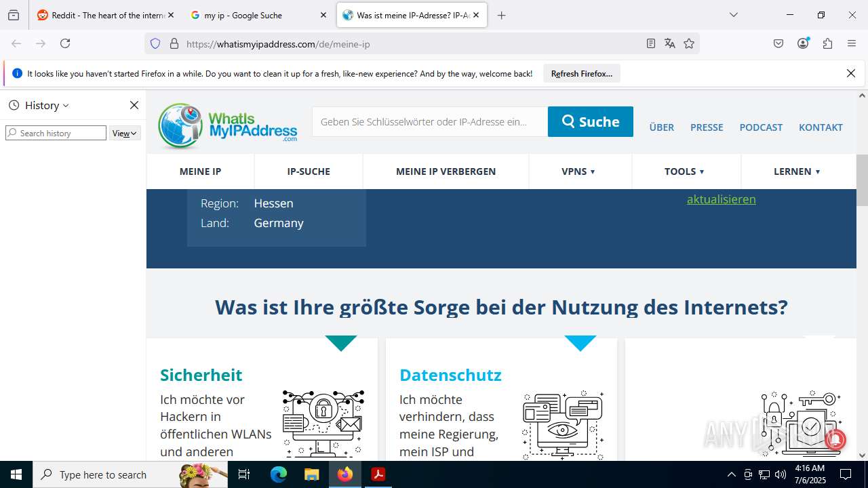Bookmark this page with the star

coord(689,43)
